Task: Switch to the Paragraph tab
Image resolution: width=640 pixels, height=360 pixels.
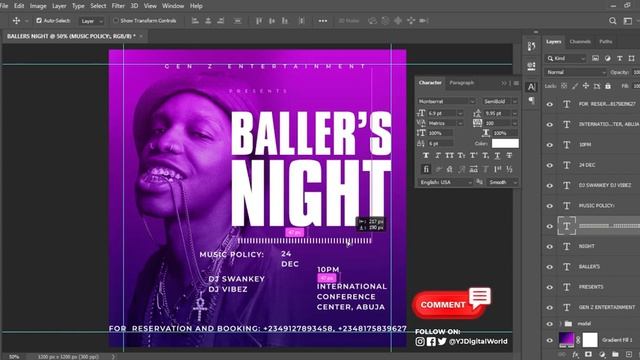Action: 462,83
